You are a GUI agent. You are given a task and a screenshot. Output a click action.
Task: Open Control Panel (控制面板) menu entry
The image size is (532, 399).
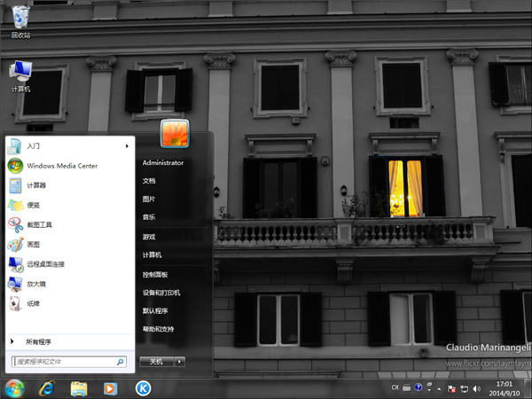155,274
